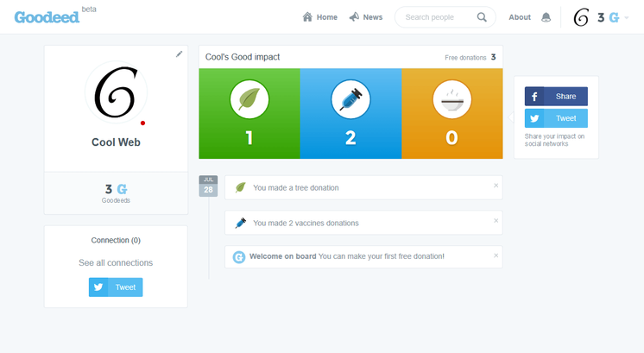Open the 'You made 2 vaccines donations' entry
This screenshot has height=353, width=644.
(363, 223)
